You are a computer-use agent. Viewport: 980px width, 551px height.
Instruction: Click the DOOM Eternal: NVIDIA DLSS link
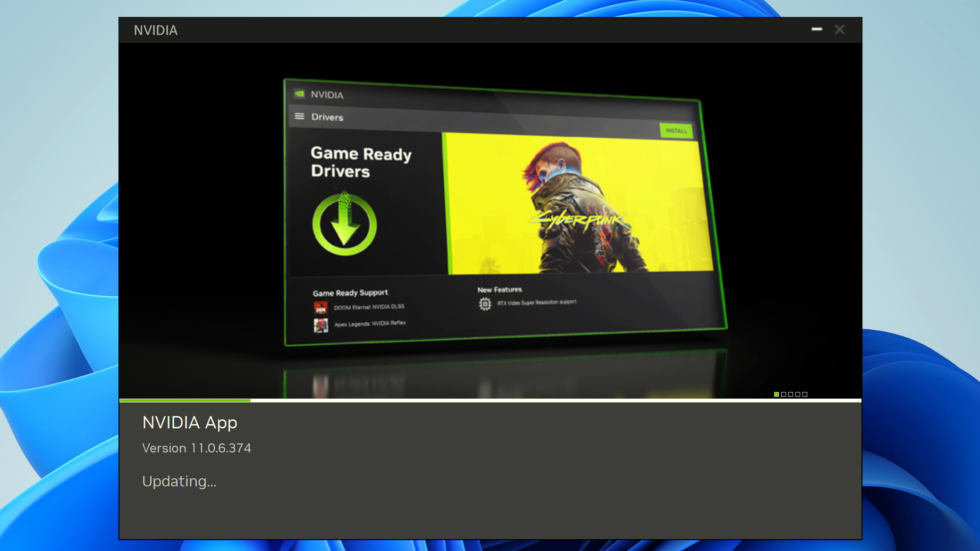368,306
